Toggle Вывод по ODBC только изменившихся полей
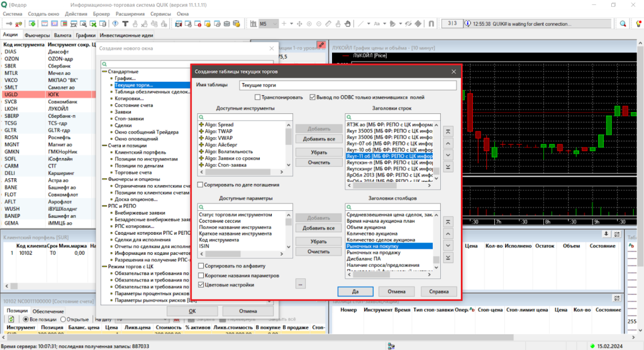The height and width of the screenshot is (350, 644). (x=313, y=98)
